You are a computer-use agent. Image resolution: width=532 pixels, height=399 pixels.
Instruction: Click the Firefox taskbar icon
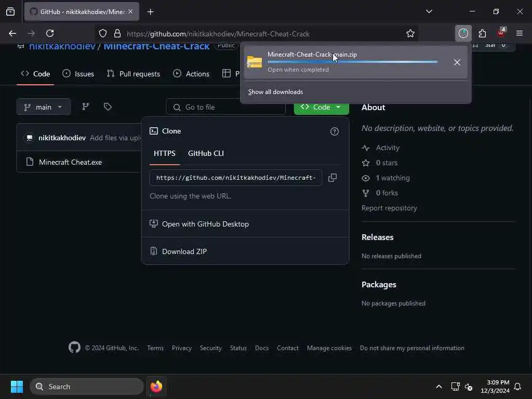156,387
